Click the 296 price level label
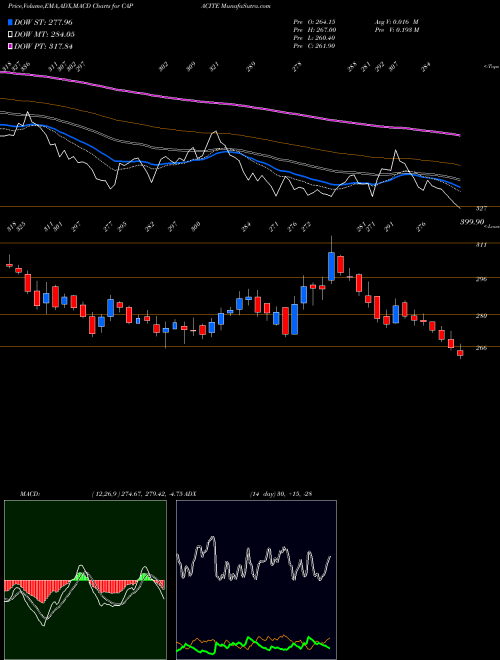 (x=481, y=279)
